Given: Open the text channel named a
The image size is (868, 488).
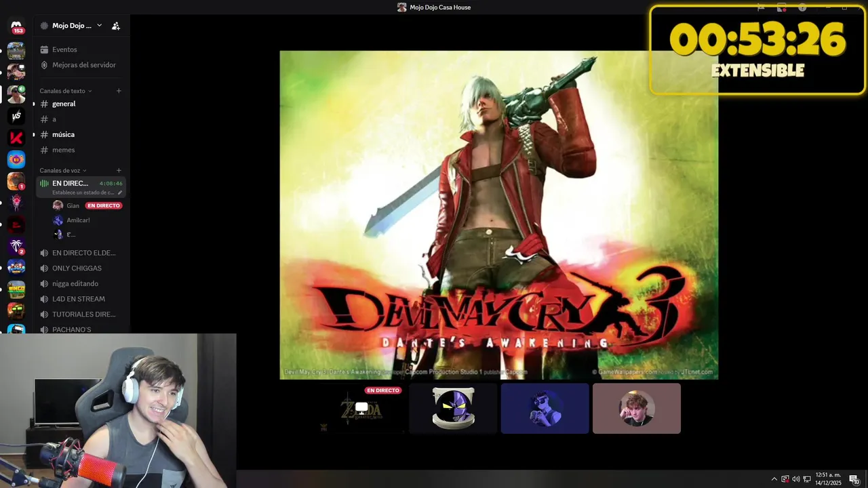Looking at the screenshot, I should coord(54,119).
